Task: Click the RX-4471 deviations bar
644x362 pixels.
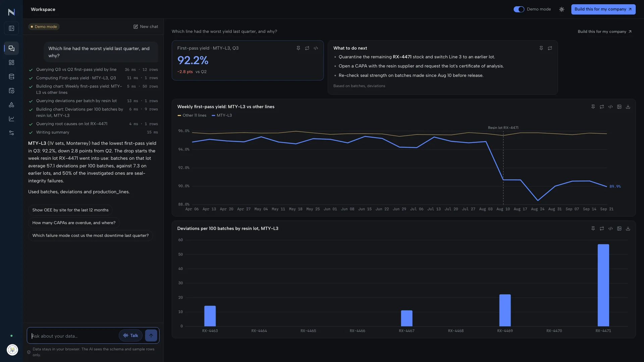Action: point(603,285)
